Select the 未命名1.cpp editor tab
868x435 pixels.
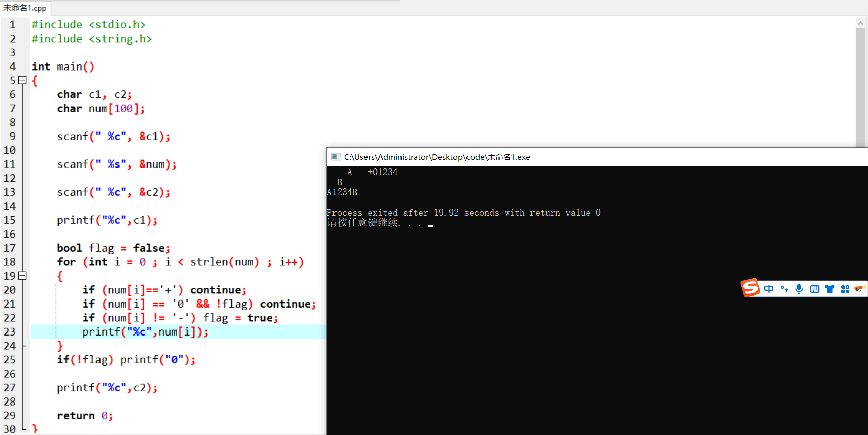[25, 8]
